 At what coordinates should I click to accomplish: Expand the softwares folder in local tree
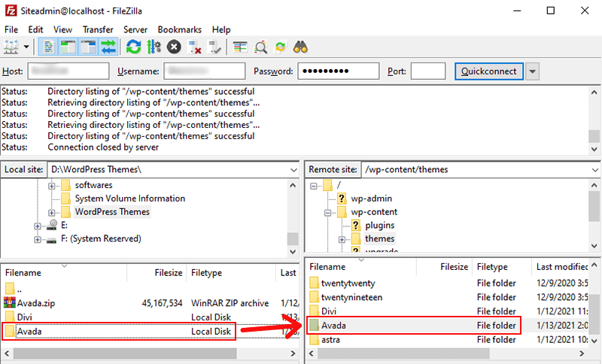coord(51,186)
